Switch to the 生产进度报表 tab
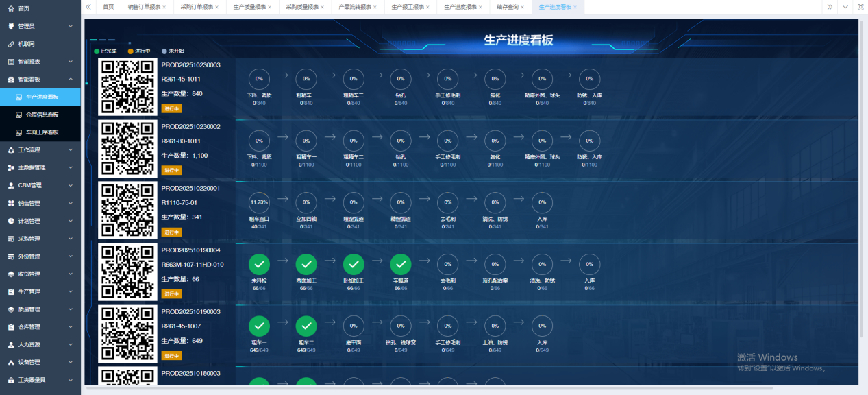Image resolution: width=868 pixels, height=395 pixels. click(464, 7)
